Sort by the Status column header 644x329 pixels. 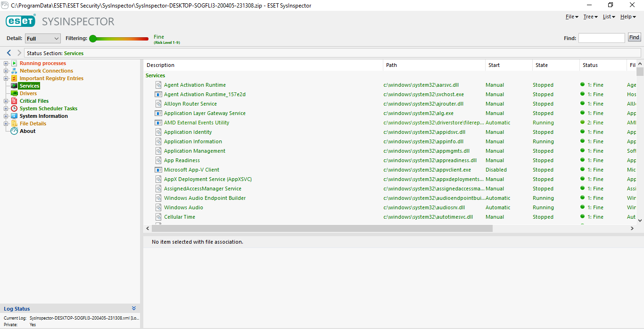click(603, 65)
